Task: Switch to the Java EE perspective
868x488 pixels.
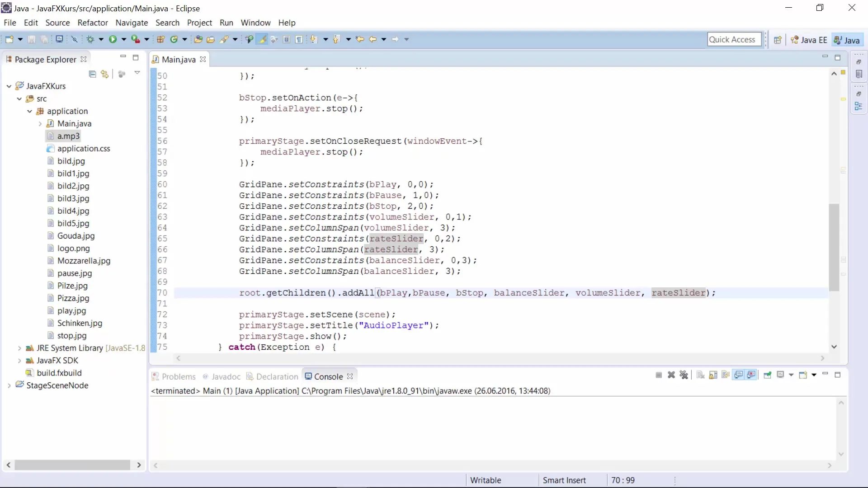Action: pos(809,40)
